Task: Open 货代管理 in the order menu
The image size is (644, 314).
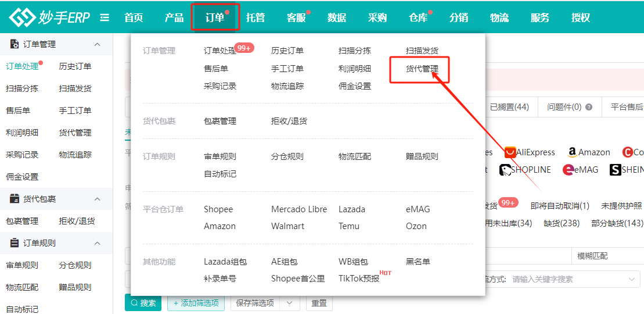Action: pos(422,69)
